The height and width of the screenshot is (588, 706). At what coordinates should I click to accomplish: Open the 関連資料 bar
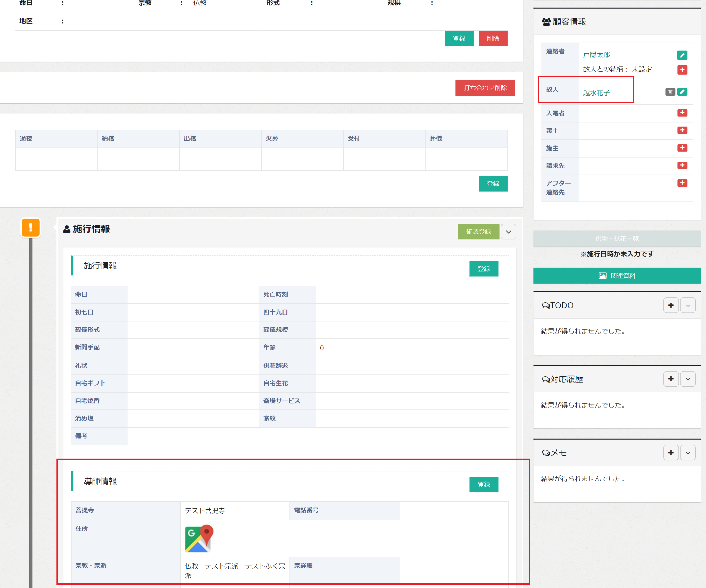[x=617, y=276]
